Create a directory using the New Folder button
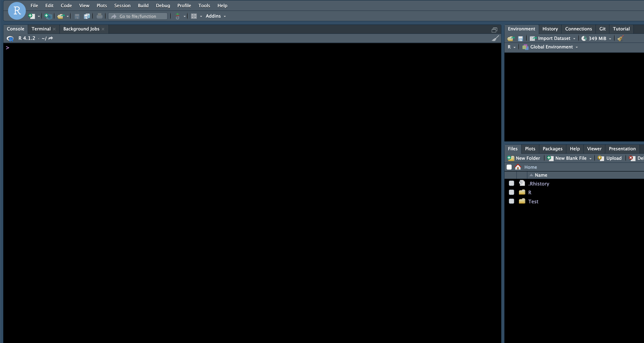644x343 pixels. (x=524, y=158)
